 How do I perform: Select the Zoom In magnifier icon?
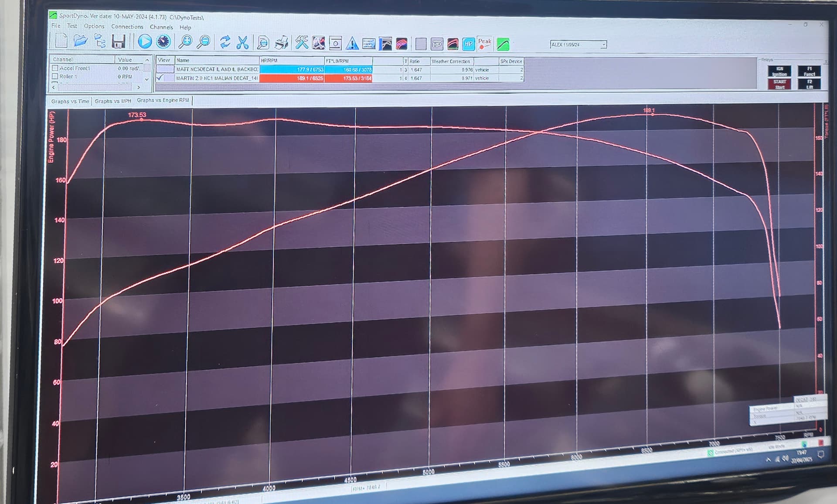(x=185, y=42)
